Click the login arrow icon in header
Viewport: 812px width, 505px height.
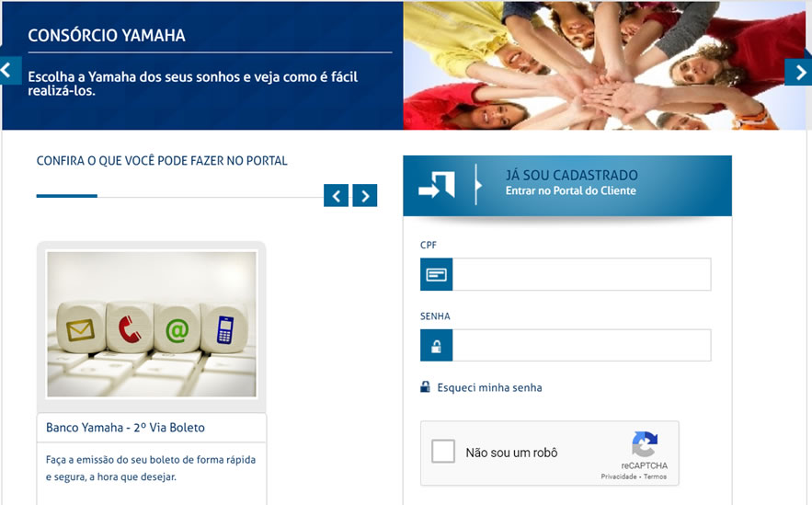tap(436, 185)
